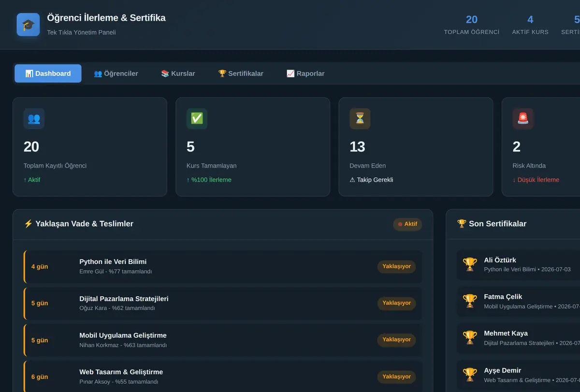The width and height of the screenshot is (580, 392).
Task: Click Yaklaşıyor badge for Web Tasarım & Geliştirme
Action: point(397,377)
